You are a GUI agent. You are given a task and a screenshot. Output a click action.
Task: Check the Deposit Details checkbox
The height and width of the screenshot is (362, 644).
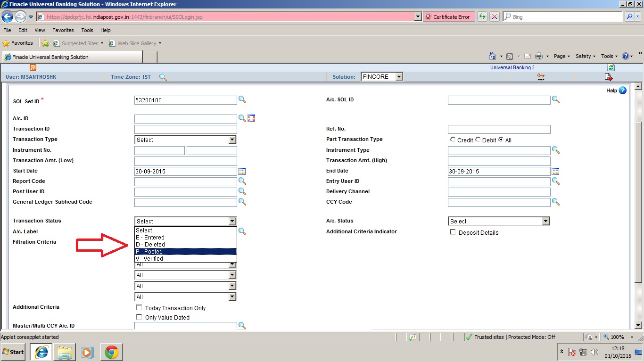(x=453, y=232)
